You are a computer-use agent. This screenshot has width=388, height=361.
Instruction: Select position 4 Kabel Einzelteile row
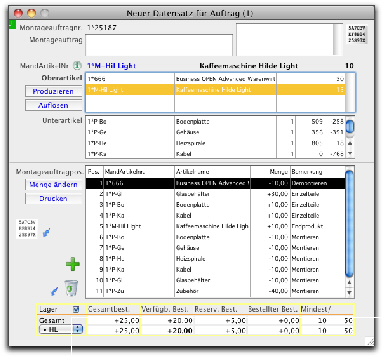215,215
